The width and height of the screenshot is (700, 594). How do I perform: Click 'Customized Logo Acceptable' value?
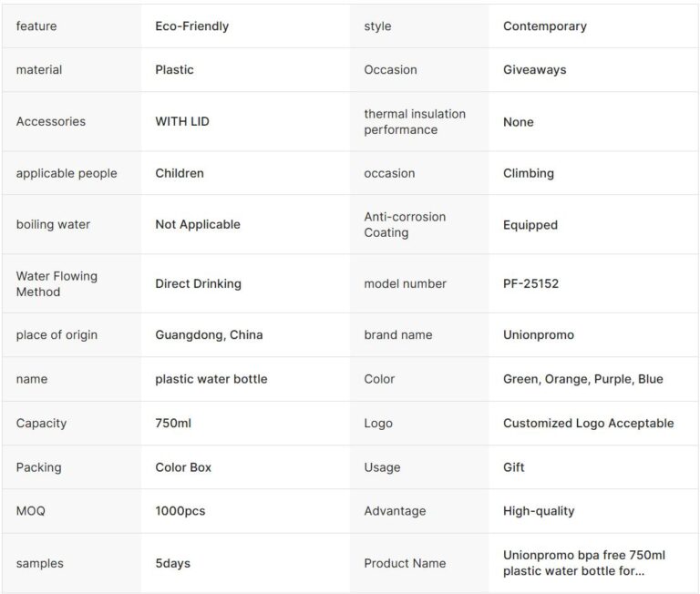[588, 423]
